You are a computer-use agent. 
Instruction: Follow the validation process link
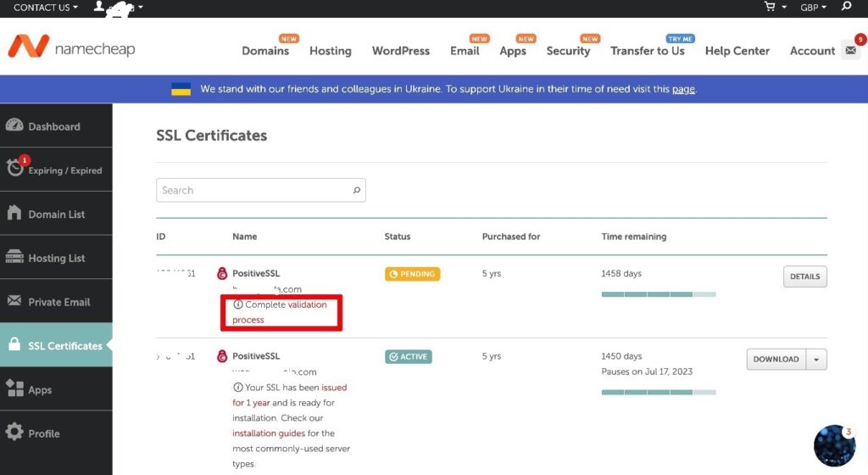point(280,312)
